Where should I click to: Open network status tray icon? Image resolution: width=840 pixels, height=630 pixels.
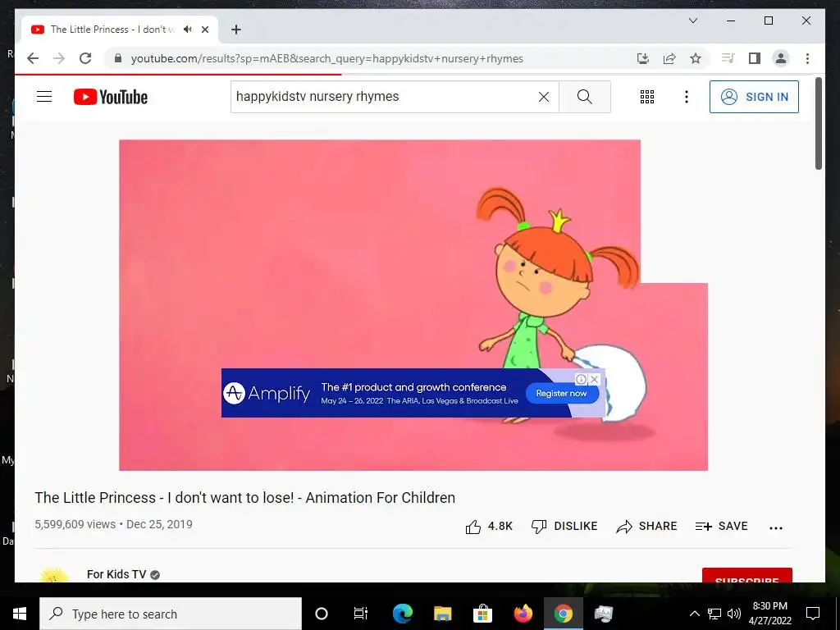(x=714, y=614)
